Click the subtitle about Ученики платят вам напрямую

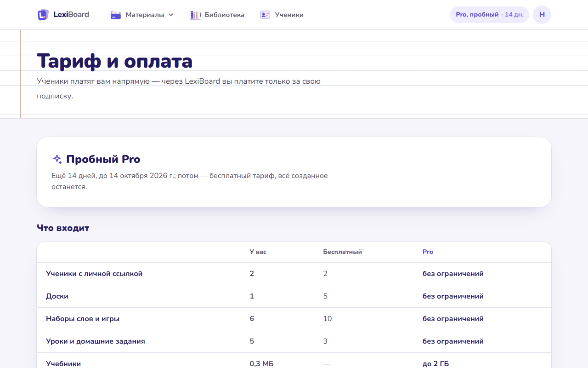179,89
